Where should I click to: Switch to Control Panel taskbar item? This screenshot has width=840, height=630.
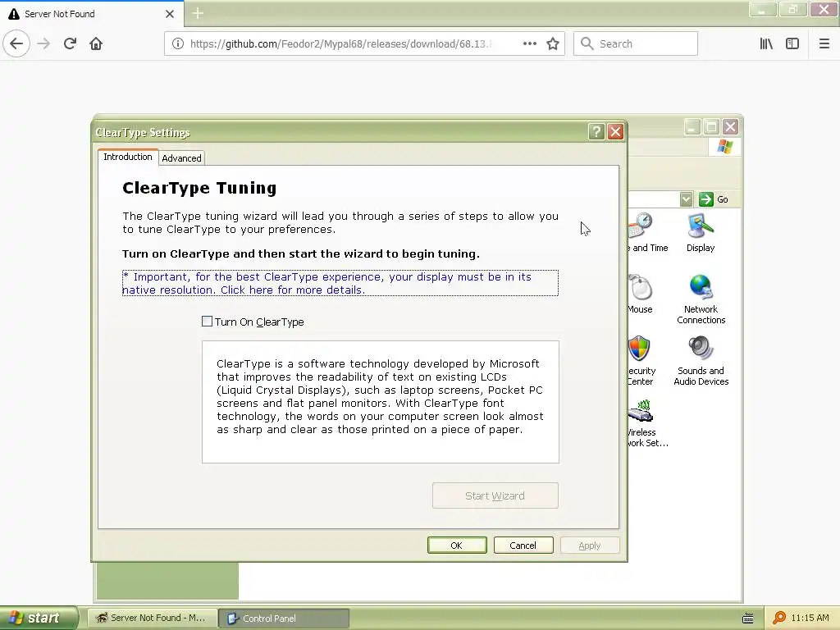[x=284, y=619]
